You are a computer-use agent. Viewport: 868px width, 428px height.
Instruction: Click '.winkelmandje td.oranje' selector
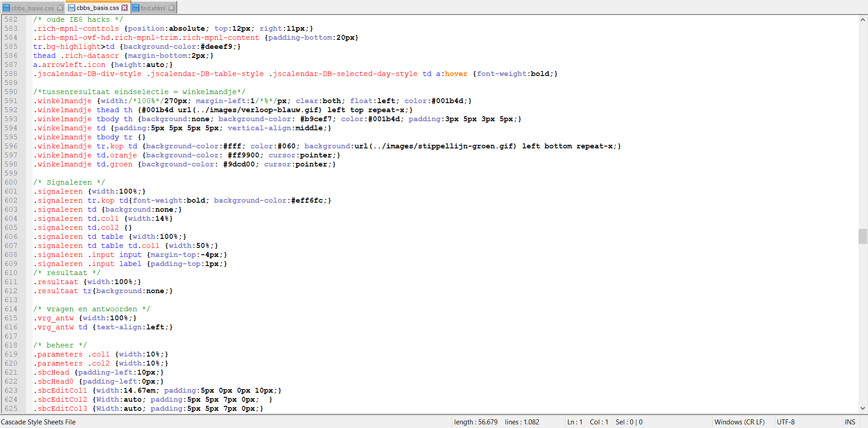(85, 155)
